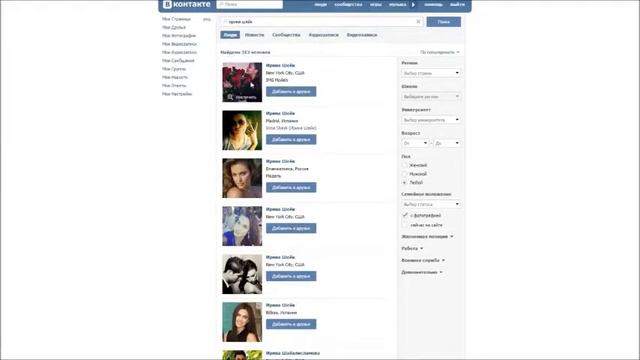
Task: Open the Ирина Шабалеснакова name at the bottom
Action: pos(293,353)
